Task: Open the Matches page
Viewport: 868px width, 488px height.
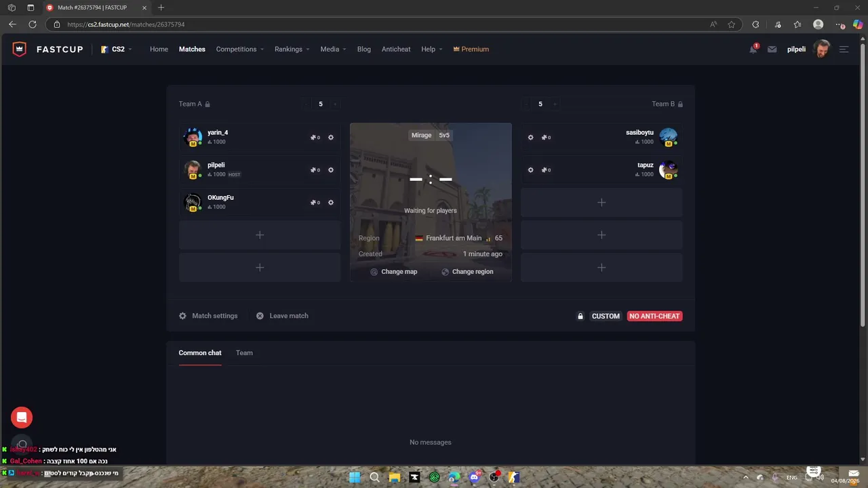Action: (192, 49)
